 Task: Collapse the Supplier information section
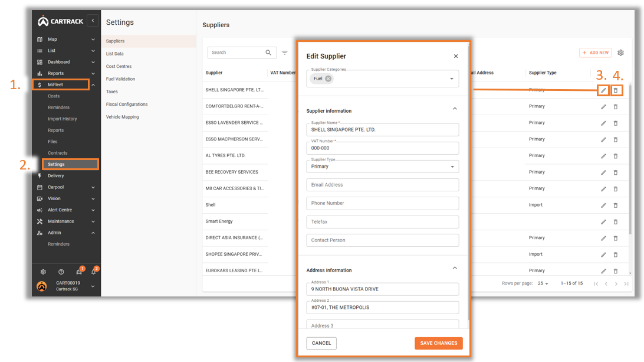[x=455, y=109]
